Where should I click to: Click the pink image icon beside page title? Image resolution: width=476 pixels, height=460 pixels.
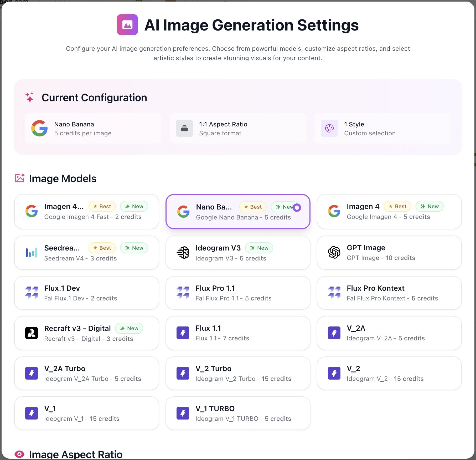(127, 25)
